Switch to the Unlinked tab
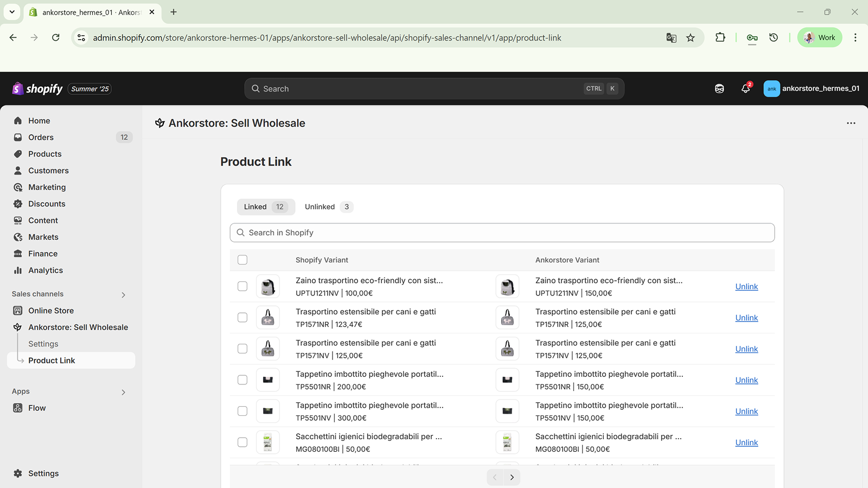 (328, 207)
